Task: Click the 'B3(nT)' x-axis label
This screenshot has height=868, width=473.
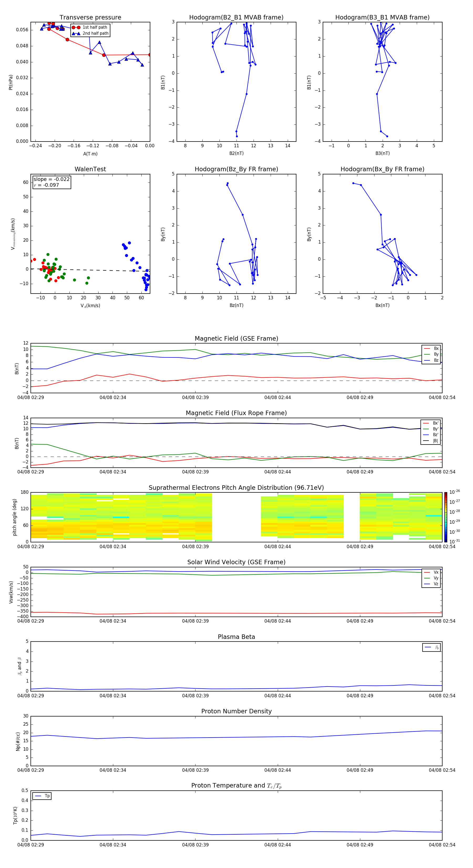Action: point(382,153)
